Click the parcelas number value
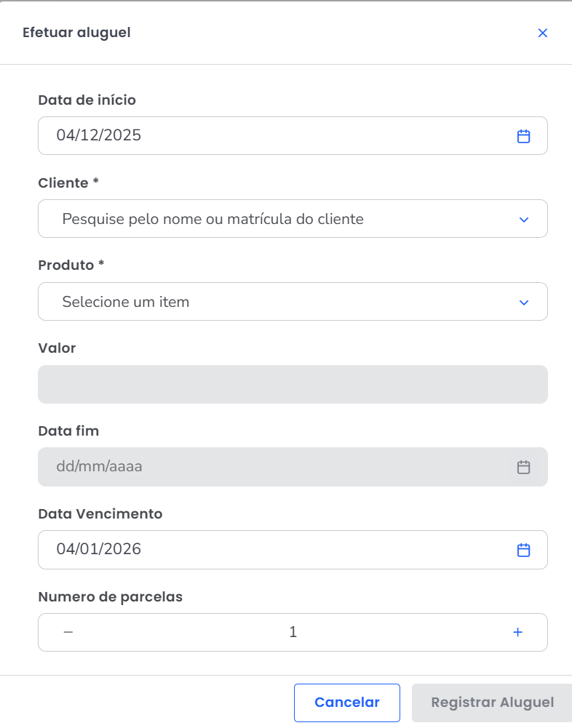This screenshot has height=728, width=572. click(293, 632)
